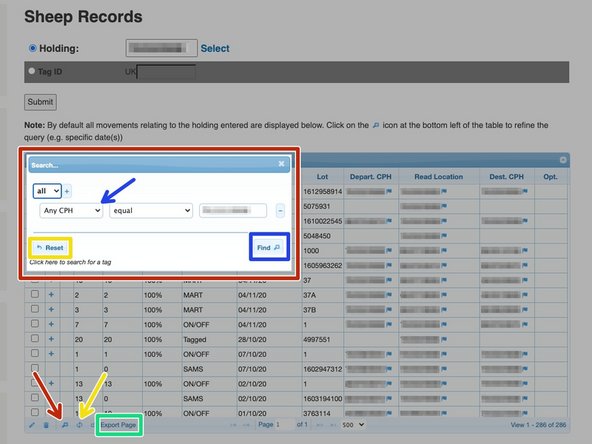Expand the lot 37A MART row
This screenshot has height=444, width=592.
pyautogui.click(x=51, y=295)
